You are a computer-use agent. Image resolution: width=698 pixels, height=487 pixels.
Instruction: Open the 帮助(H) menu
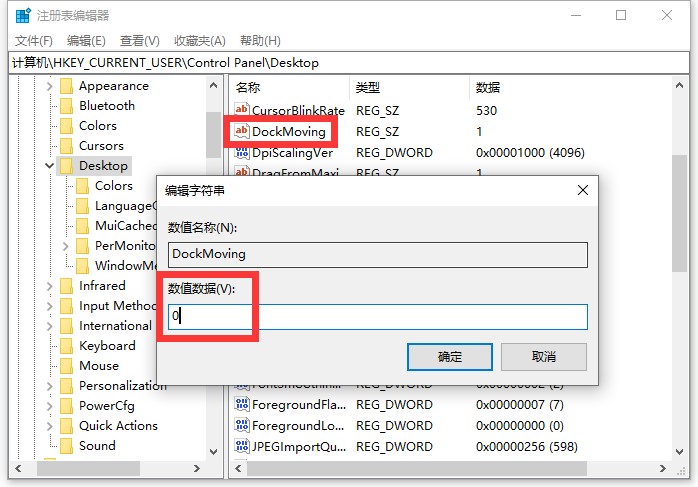[x=260, y=41]
